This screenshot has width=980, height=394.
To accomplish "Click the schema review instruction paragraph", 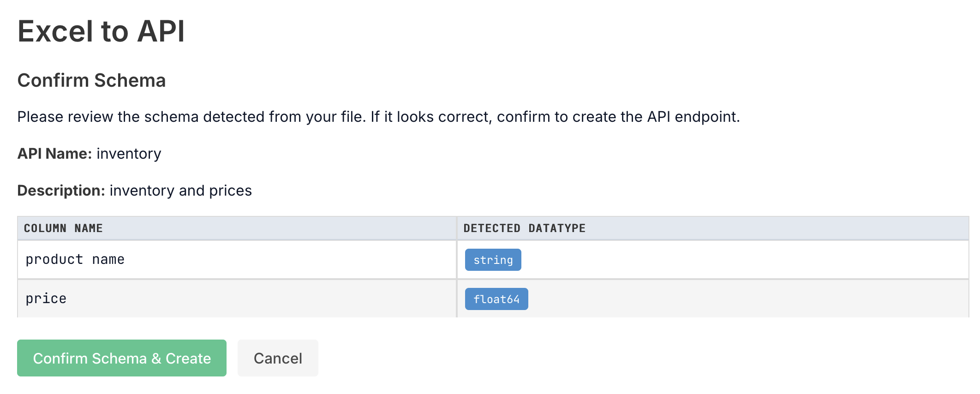I will point(378,117).
